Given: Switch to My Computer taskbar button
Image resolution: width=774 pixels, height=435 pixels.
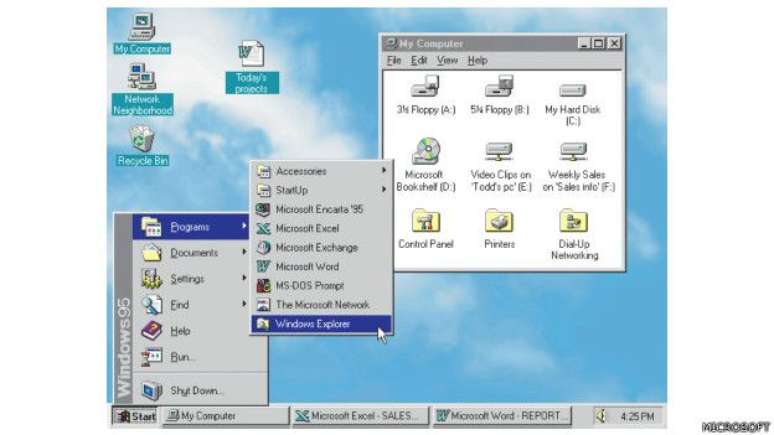Looking at the screenshot, I should tap(226, 416).
